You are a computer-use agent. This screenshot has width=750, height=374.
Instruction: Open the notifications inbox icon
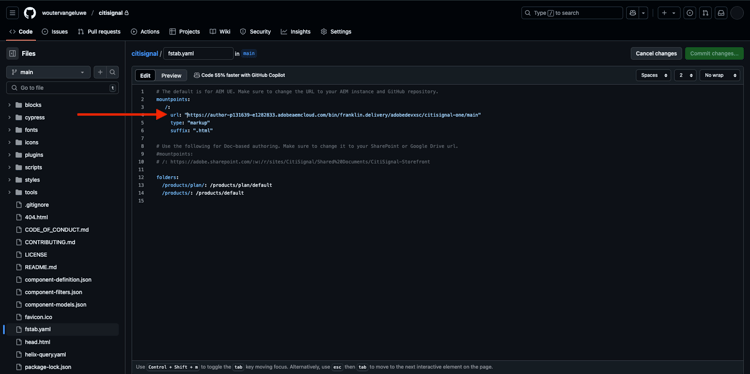click(x=721, y=13)
